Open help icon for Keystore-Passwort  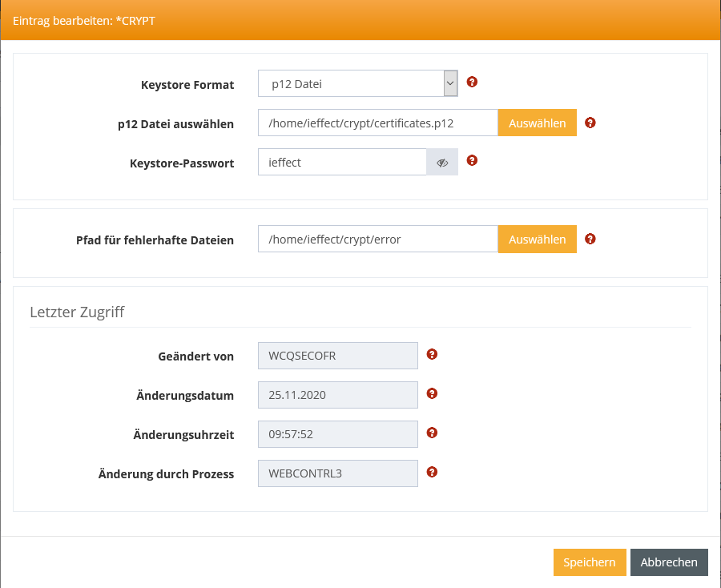[x=472, y=160]
